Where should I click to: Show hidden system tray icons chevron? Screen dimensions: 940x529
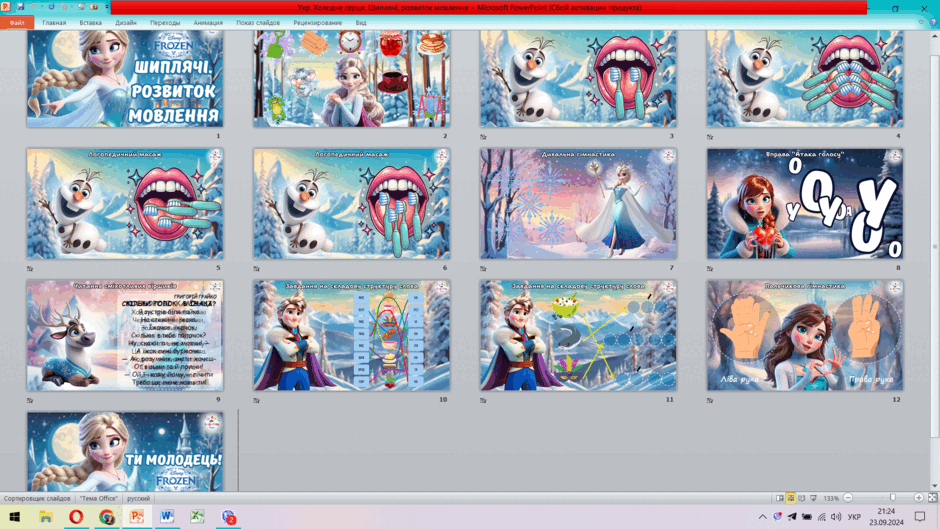(x=762, y=516)
